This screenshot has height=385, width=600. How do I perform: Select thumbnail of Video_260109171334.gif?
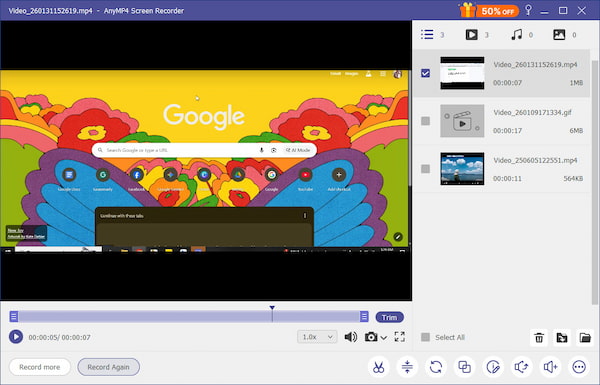[462, 121]
